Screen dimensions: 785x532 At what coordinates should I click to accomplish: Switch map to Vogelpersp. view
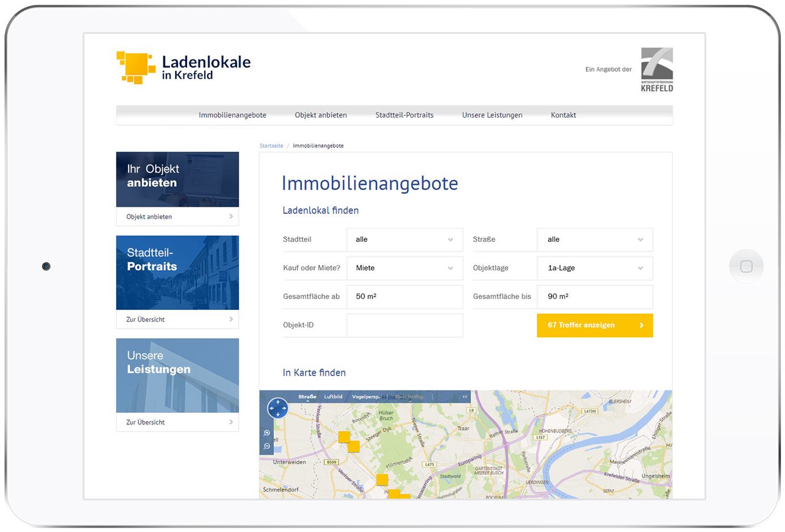pyautogui.click(x=366, y=397)
